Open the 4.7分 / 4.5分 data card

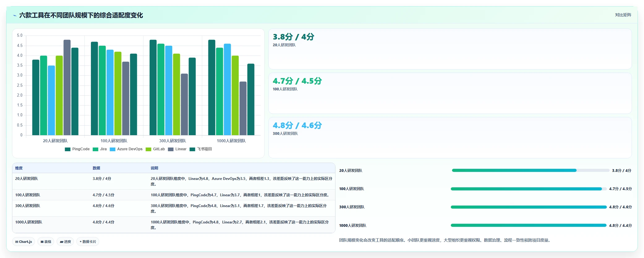tap(450, 93)
